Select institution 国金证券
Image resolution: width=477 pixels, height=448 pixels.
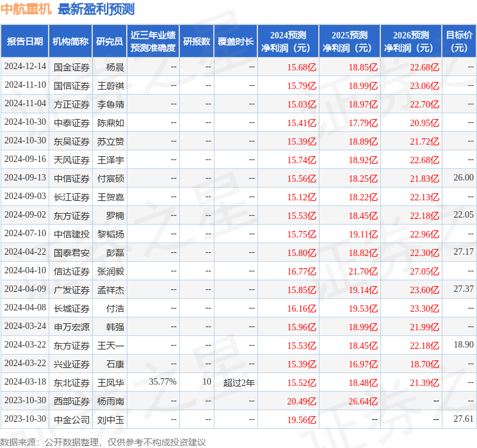coord(72,67)
